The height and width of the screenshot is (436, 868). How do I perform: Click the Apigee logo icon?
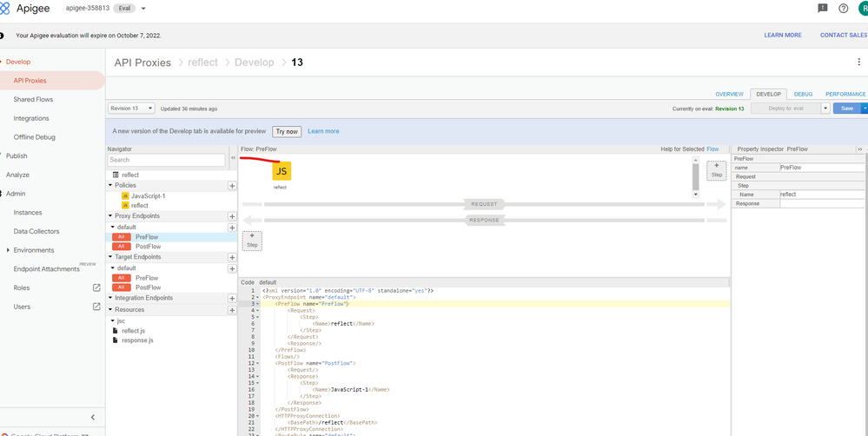click(x=4, y=9)
